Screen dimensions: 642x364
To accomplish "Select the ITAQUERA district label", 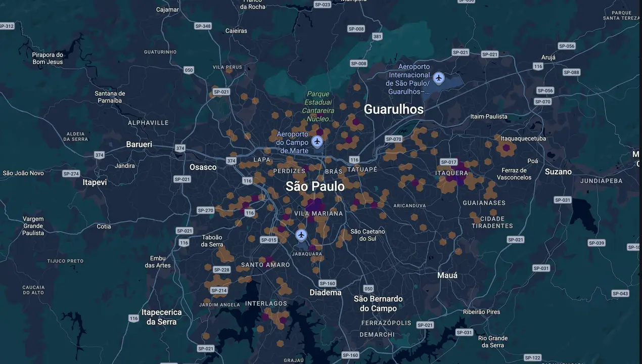I will coord(451,173).
